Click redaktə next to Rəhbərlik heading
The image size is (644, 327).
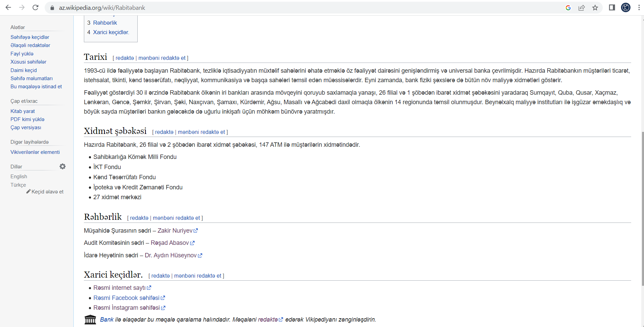tap(139, 218)
